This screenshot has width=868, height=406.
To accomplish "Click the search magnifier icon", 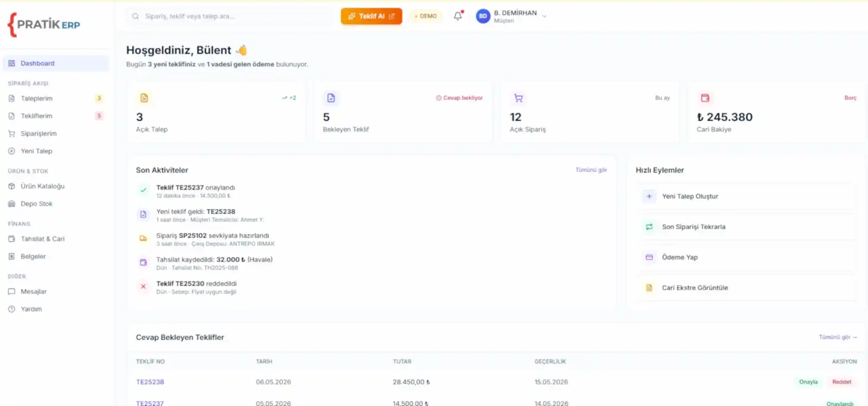I will 135,16.
